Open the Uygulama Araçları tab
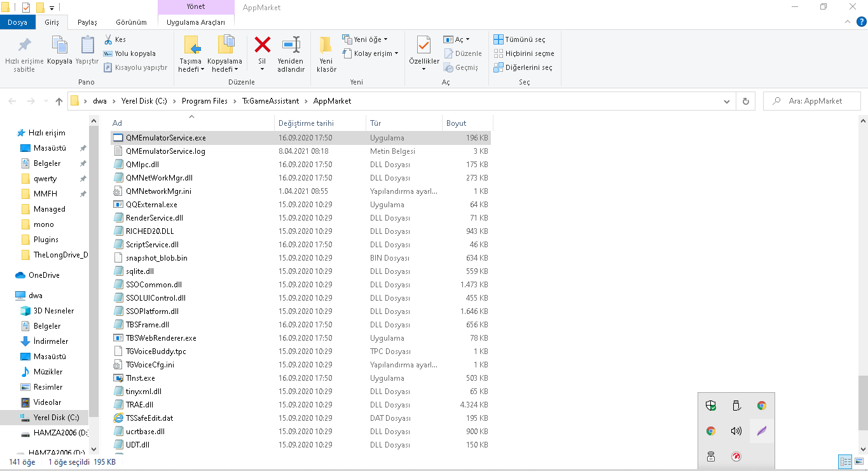This screenshot has width=868, height=471. point(196,22)
